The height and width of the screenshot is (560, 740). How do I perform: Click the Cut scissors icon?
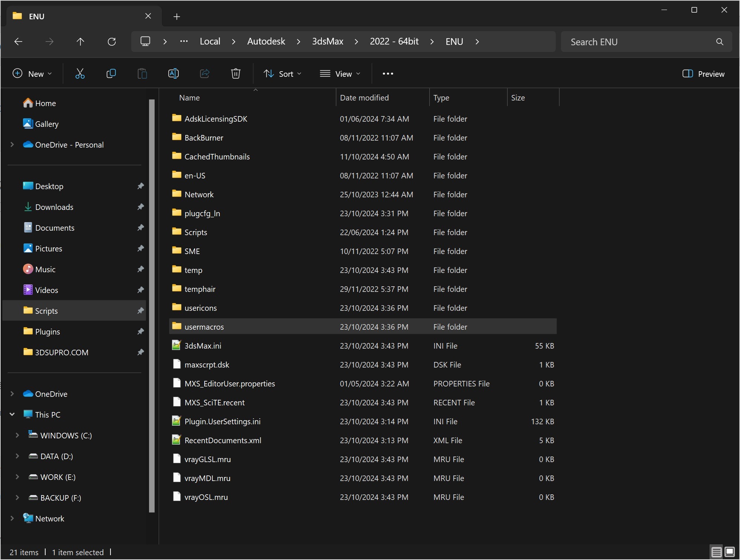pos(80,74)
